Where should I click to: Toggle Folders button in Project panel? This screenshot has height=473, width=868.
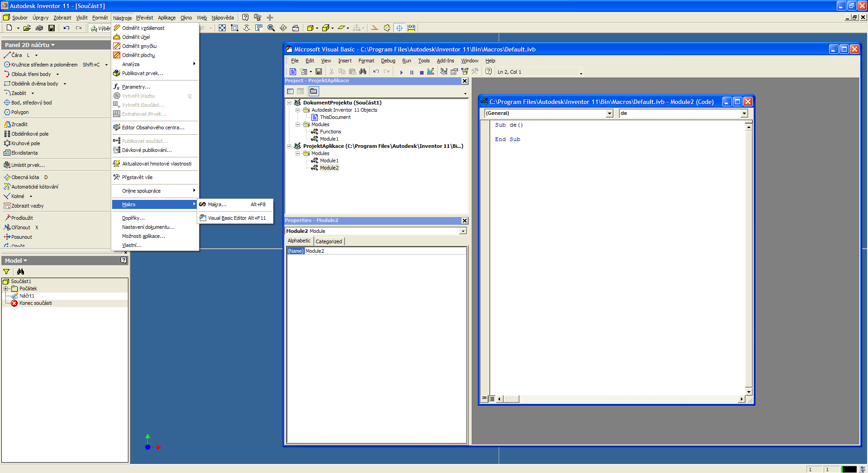[x=314, y=91]
